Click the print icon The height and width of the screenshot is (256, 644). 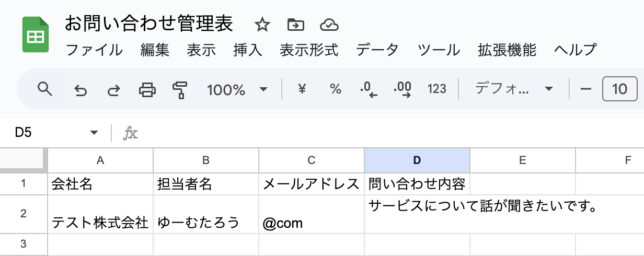tap(147, 90)
